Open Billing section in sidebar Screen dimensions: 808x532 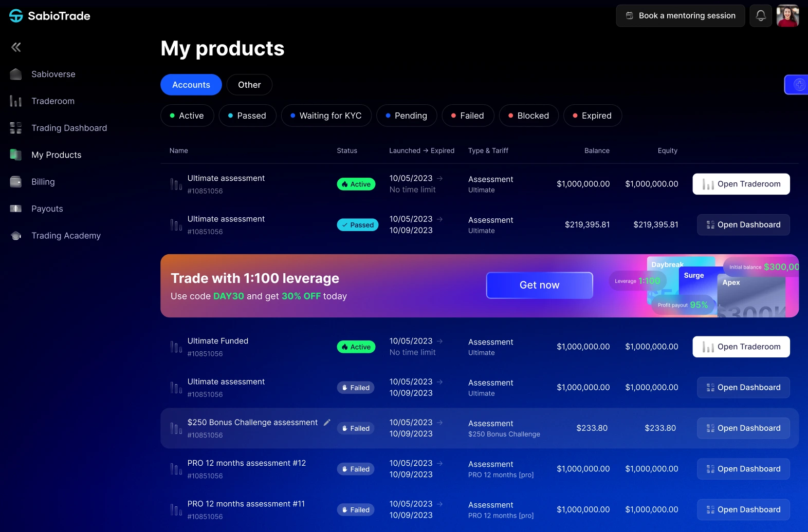click(43, 182)
